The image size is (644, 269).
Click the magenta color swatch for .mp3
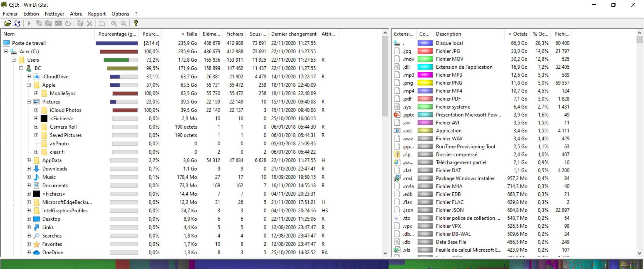pos(425,75)
